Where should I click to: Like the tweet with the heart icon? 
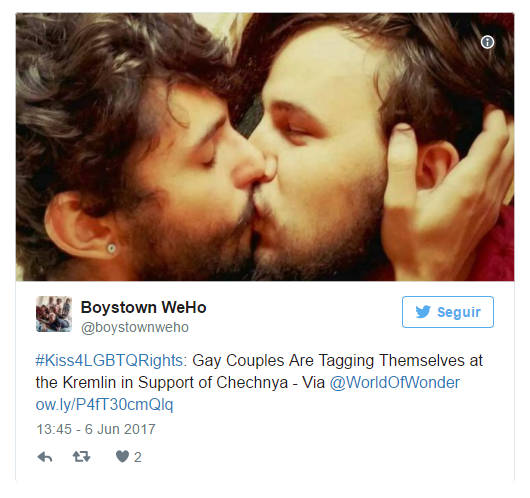[122, 457]
